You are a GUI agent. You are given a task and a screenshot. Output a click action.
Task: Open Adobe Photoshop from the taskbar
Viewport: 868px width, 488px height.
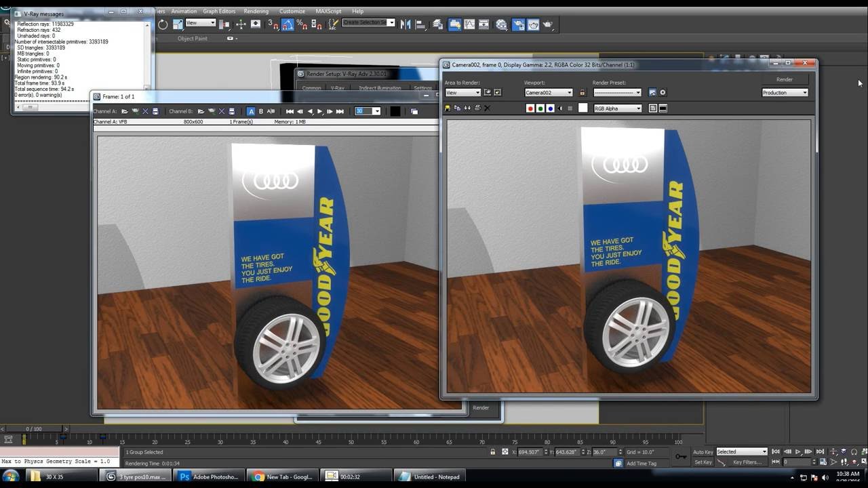point(209,476)
